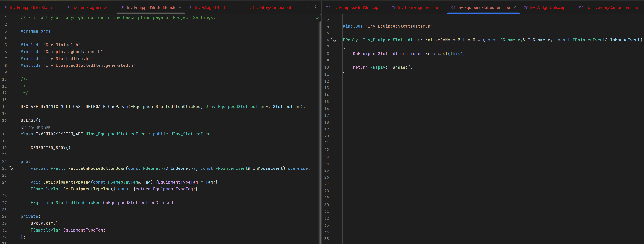Open the editor tabs kebab menu
Image resolution: width=644 pixels, height=244 pixels.
pos(316,7)
